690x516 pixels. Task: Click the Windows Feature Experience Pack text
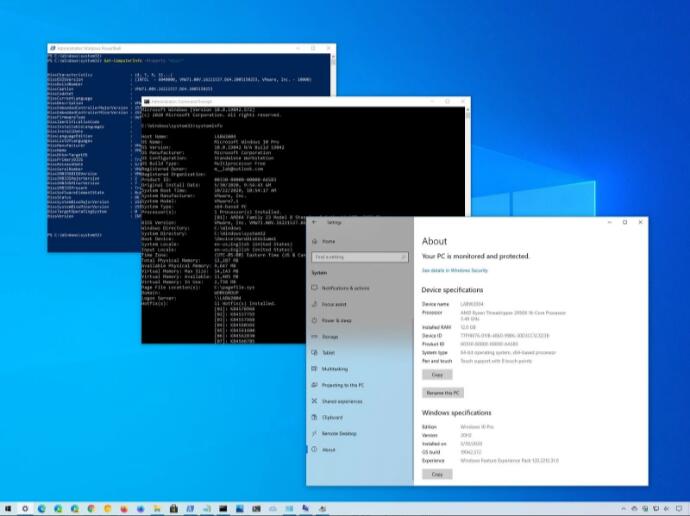(x=510, y=461)
